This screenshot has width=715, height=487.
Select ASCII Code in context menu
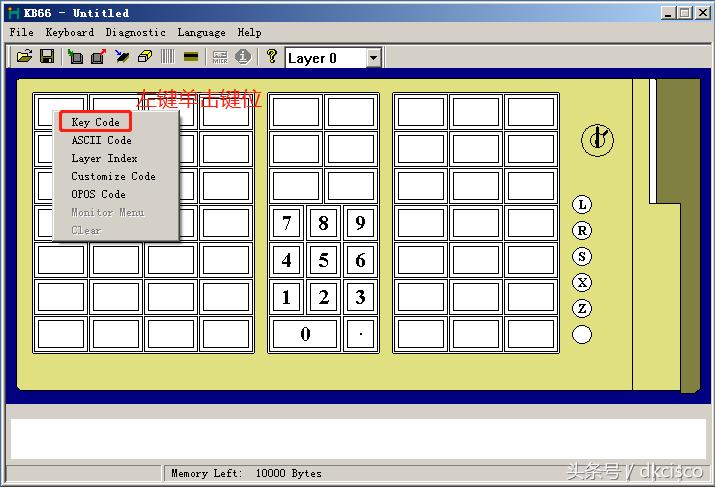click(101, 140)
